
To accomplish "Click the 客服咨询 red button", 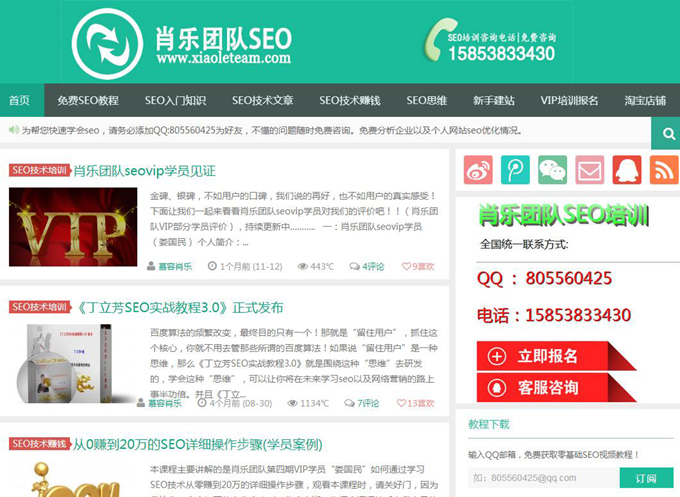I will click(556, 387).
